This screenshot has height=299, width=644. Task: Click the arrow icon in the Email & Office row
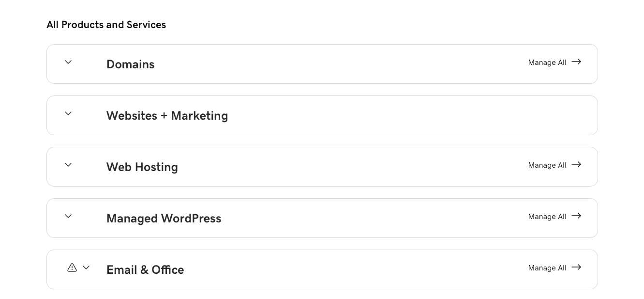point(576,268)
